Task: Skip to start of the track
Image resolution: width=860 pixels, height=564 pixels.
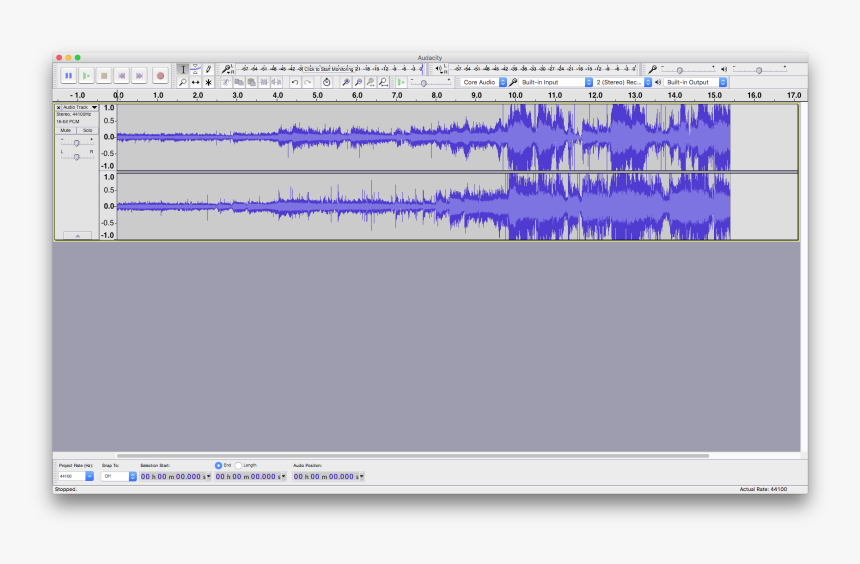Action: click(122, 76)
